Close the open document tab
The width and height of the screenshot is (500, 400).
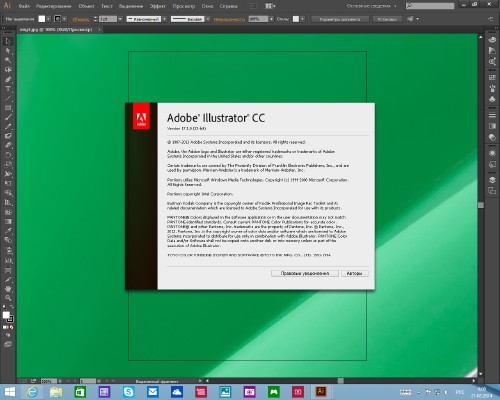click(99, 30)
